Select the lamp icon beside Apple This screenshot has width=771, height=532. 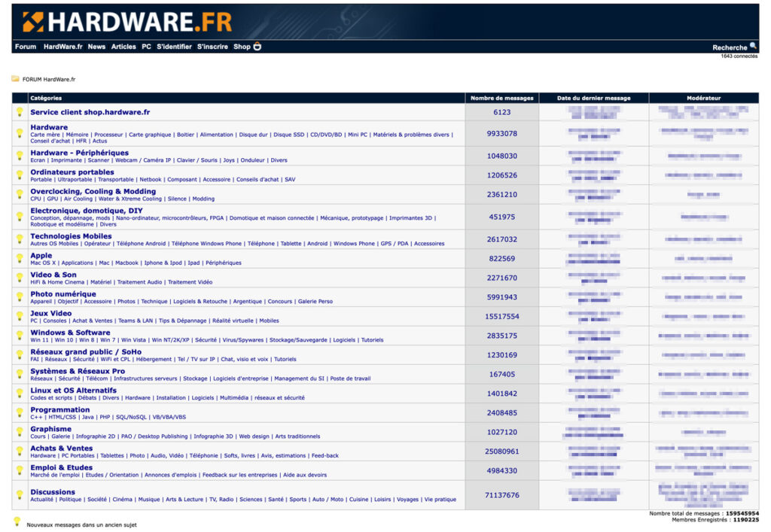[19, 257]
